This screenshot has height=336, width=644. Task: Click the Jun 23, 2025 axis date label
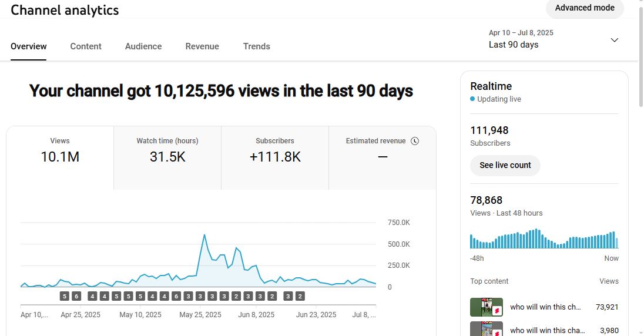pos(316,315)
